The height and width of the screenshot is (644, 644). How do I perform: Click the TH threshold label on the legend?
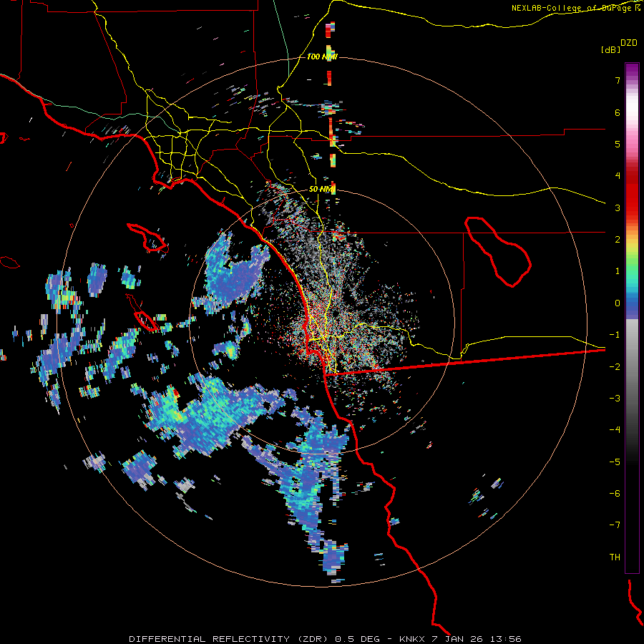pyautogui.click(x=615, y=557)
